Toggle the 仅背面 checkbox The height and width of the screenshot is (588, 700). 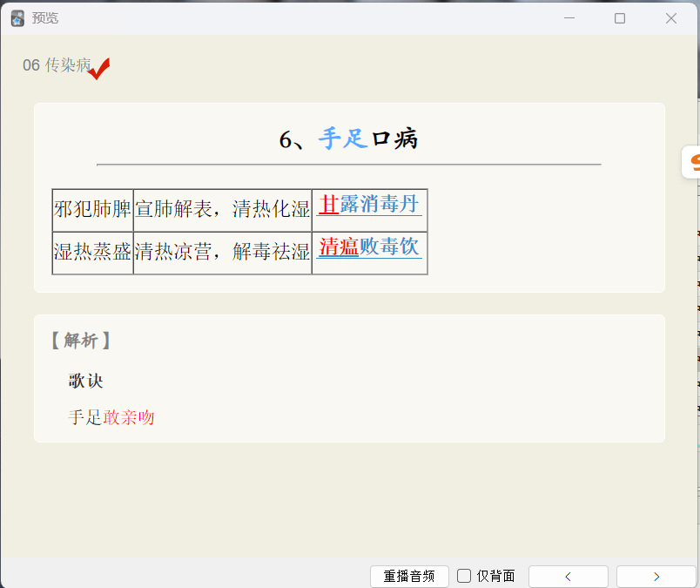(464, 576)
